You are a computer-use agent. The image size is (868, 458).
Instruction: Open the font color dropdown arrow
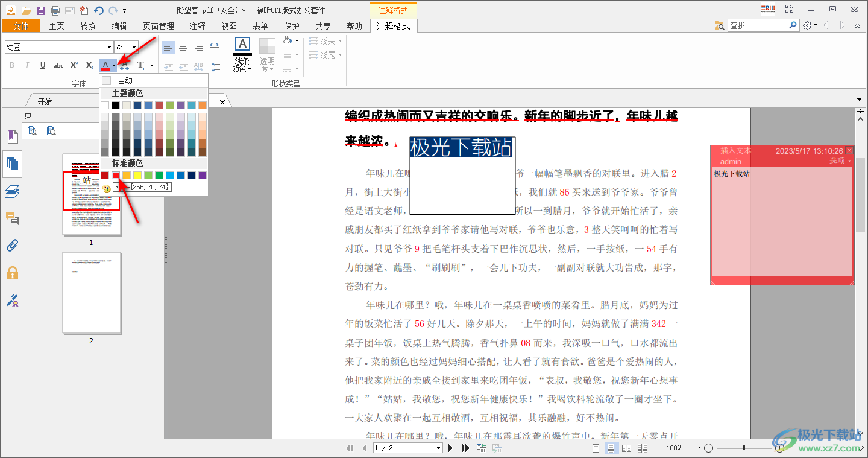115,65
